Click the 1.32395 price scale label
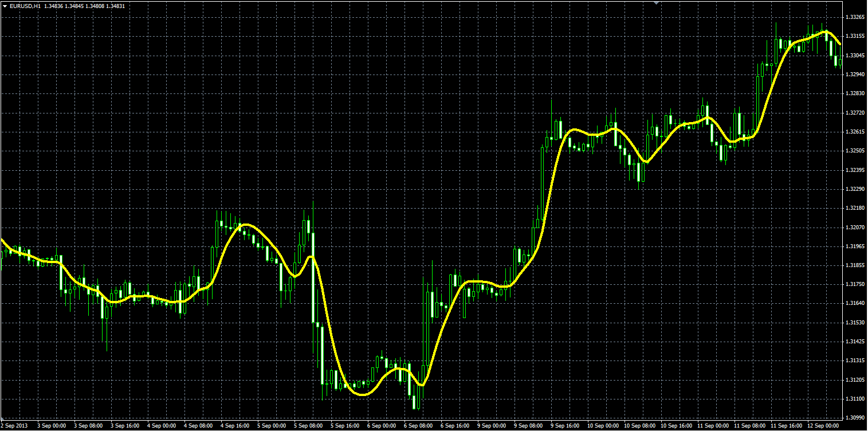The width and height of the screenshot is (868, 431). (x=855, y=170)
